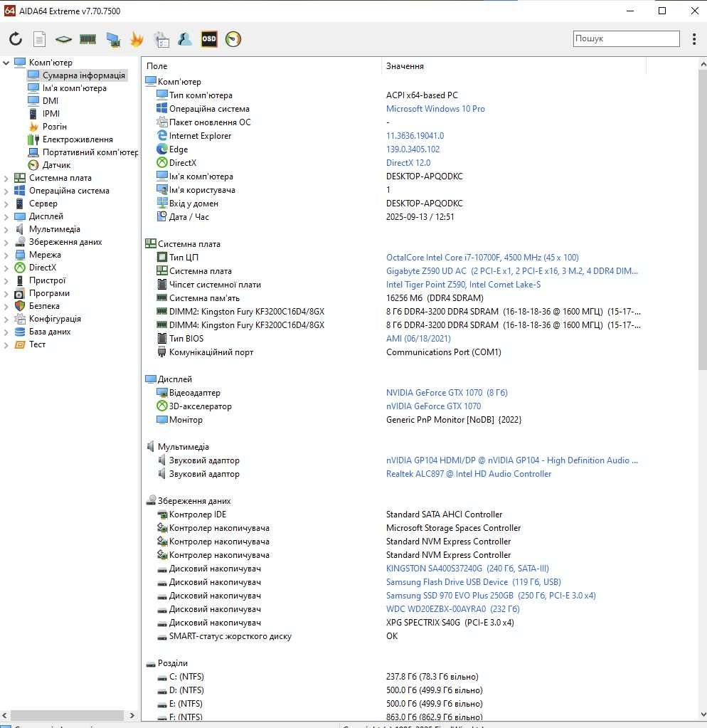Select IPMI in the tree

pos(51,114)
